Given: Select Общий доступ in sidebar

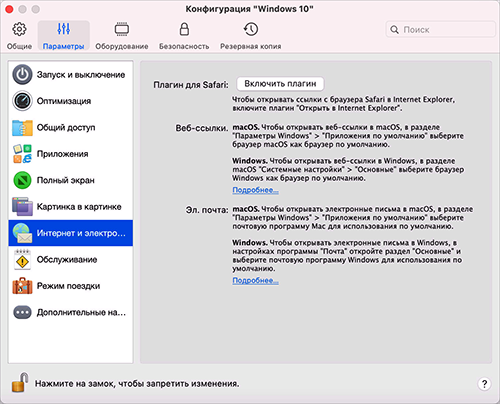Looking at the screenshot, I should (x=71, y=127).
